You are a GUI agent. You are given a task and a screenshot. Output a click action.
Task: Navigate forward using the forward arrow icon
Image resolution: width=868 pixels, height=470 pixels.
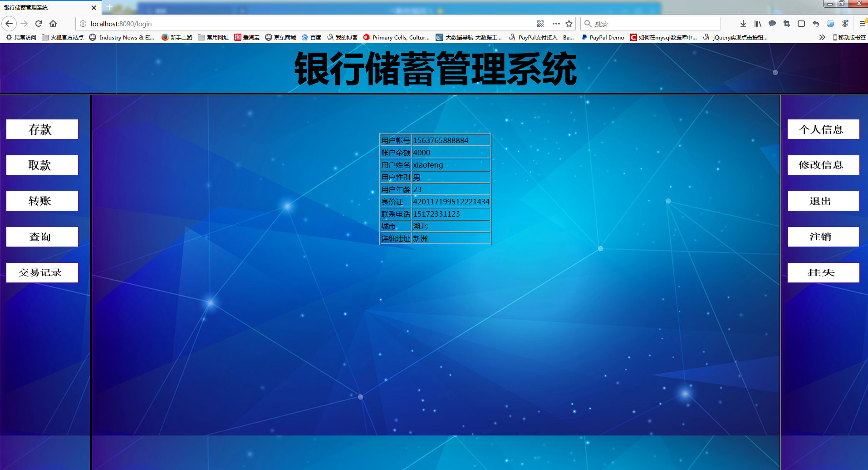click(24, 24)
